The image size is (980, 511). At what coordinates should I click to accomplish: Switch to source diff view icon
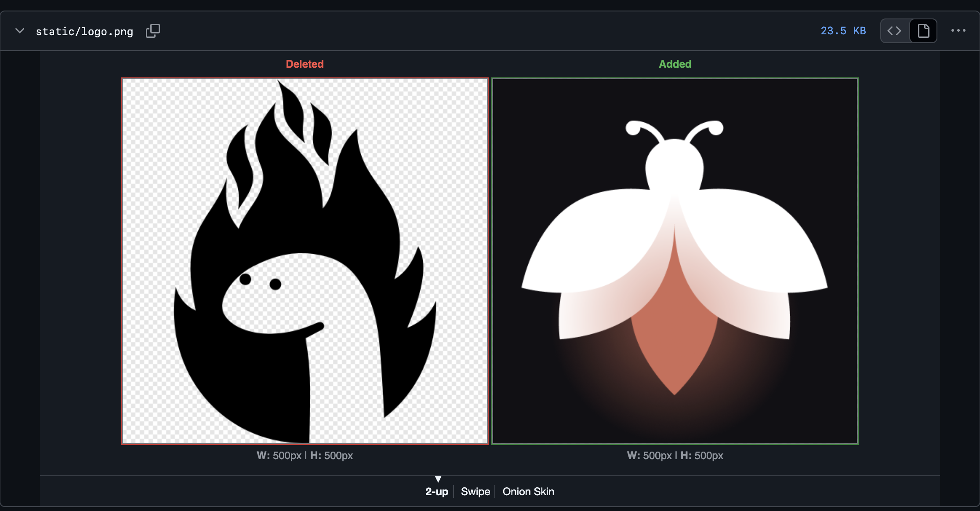point(894,31)
